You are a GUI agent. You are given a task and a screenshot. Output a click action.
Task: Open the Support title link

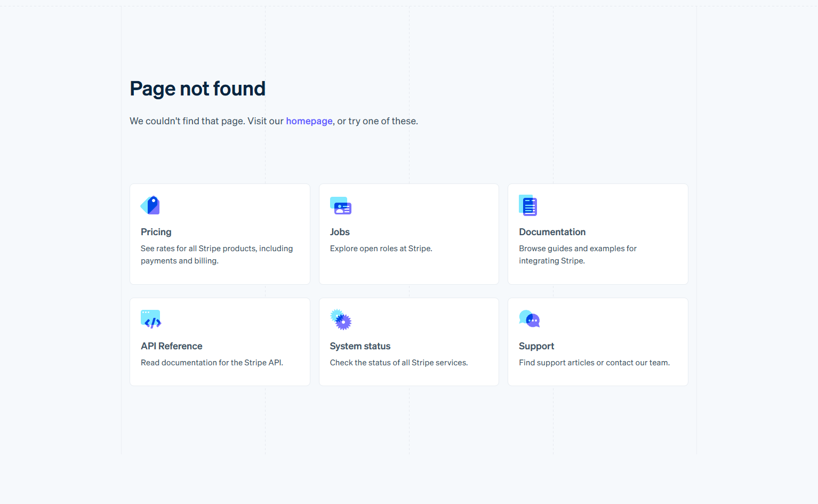pyautogui.click(x=536, y=346)
